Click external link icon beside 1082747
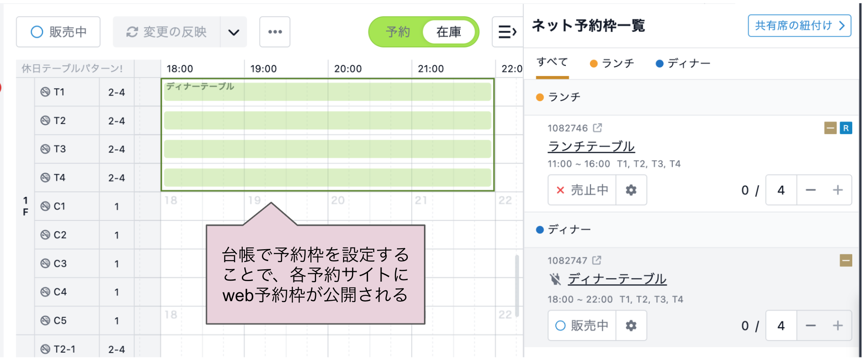868x364 pixels. pos(596,260)
